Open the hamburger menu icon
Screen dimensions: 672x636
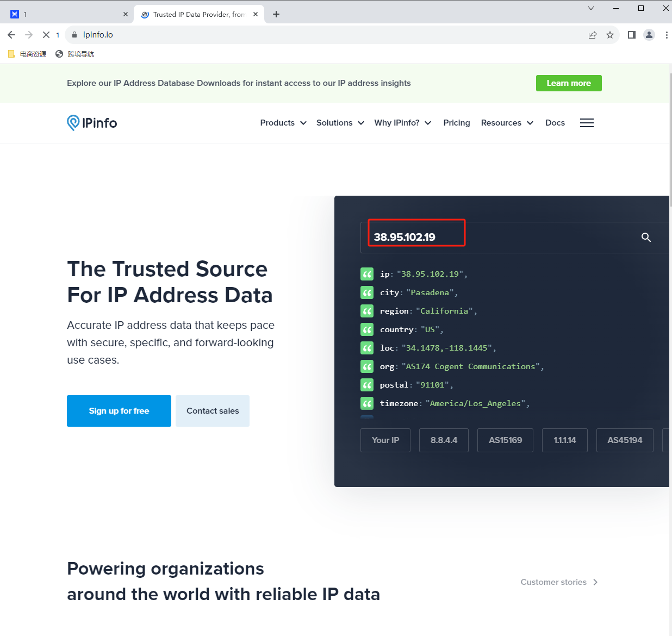[587, 123]
